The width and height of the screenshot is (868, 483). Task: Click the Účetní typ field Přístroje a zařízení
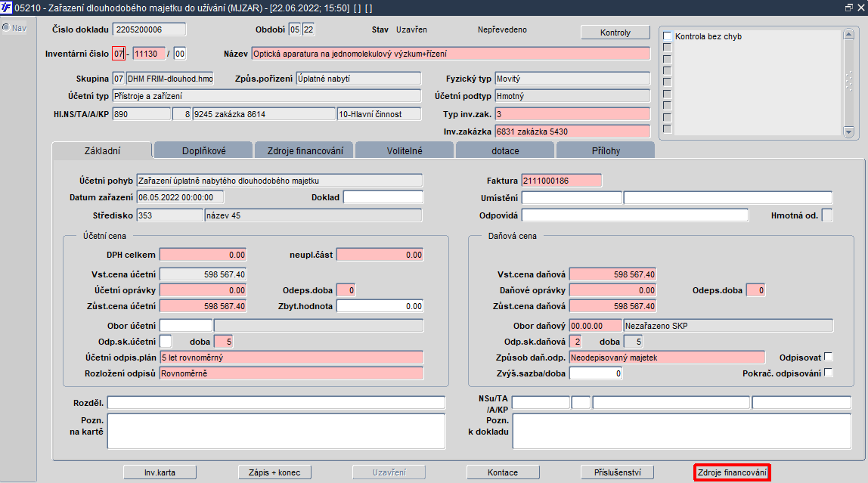[267, 96]
